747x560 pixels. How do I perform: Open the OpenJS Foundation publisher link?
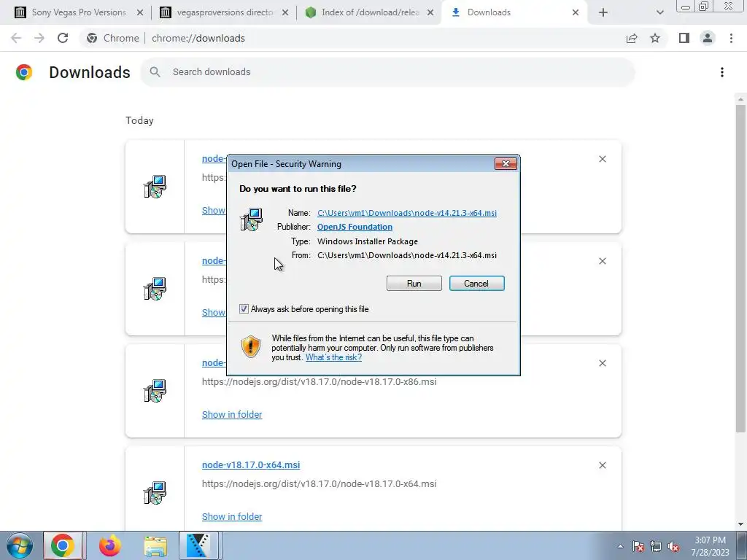click(355, 227)
